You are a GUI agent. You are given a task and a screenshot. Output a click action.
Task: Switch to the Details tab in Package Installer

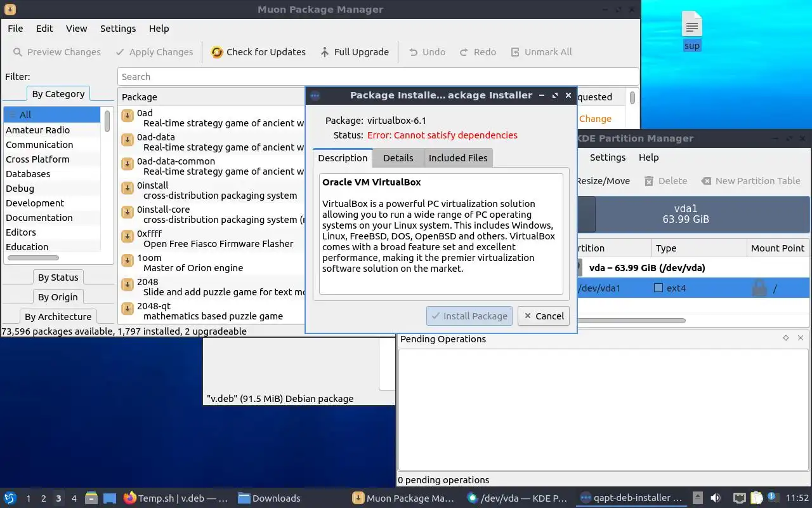click(x=398, y=158)
